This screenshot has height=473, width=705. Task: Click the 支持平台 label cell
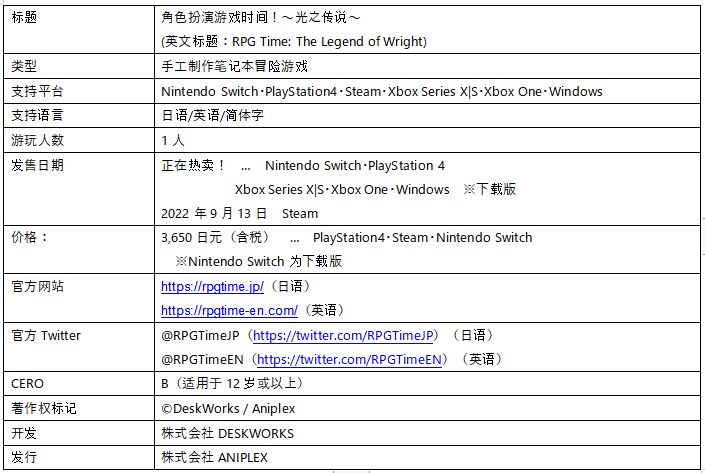79,91
